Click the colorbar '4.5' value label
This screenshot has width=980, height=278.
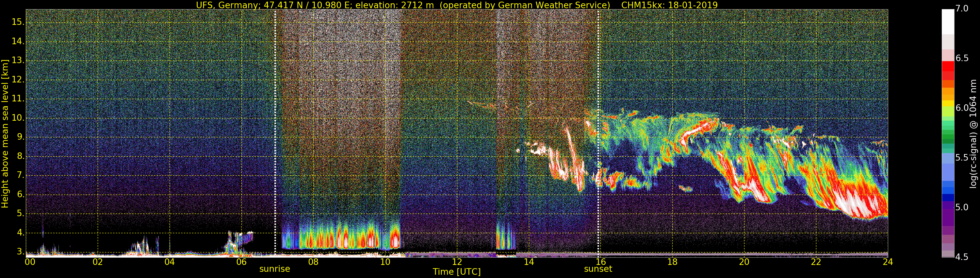962,257
